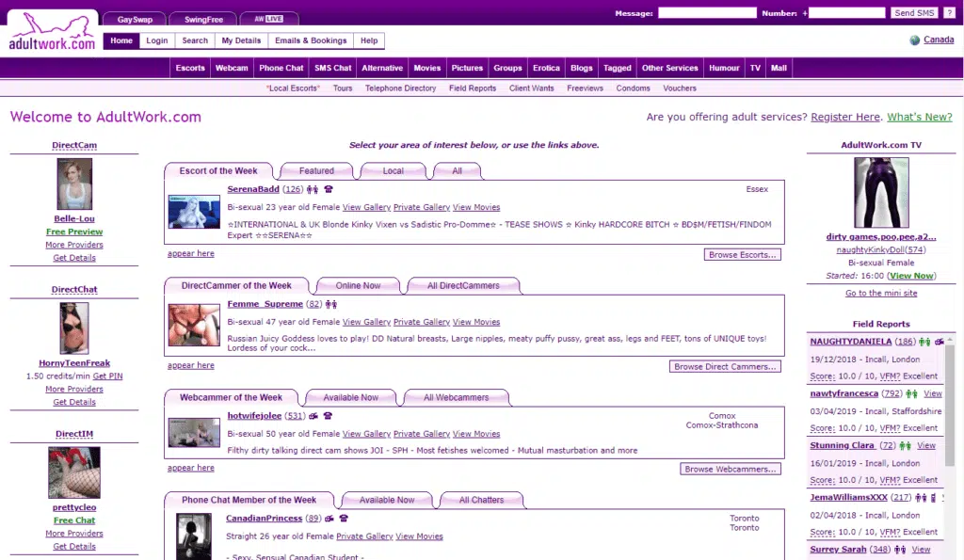Focus the SMS Message input field
The width and height of the screenshot is (964, 560).
pyautogui.click(x=707, y=13)
